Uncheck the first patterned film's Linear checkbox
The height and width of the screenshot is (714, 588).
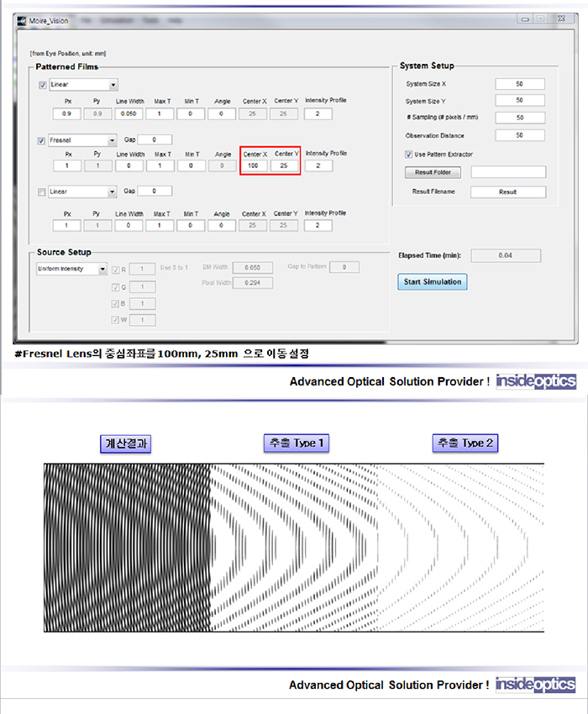click(43, 85)
